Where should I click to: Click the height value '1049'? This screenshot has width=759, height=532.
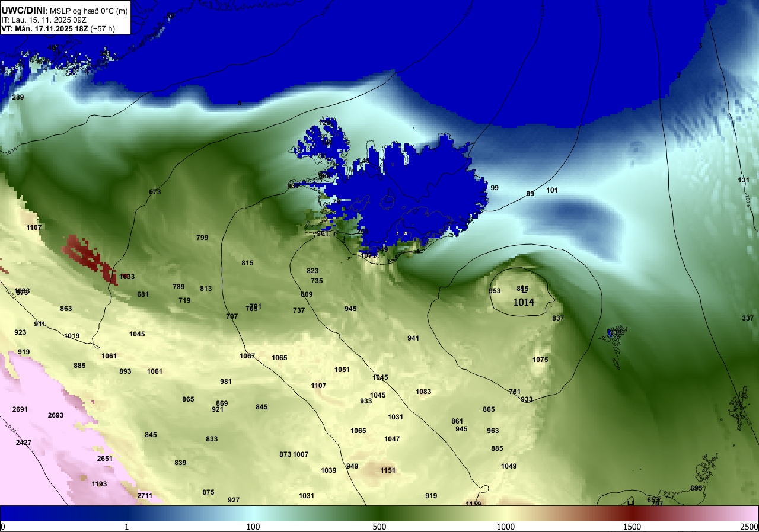coord(509,466)
